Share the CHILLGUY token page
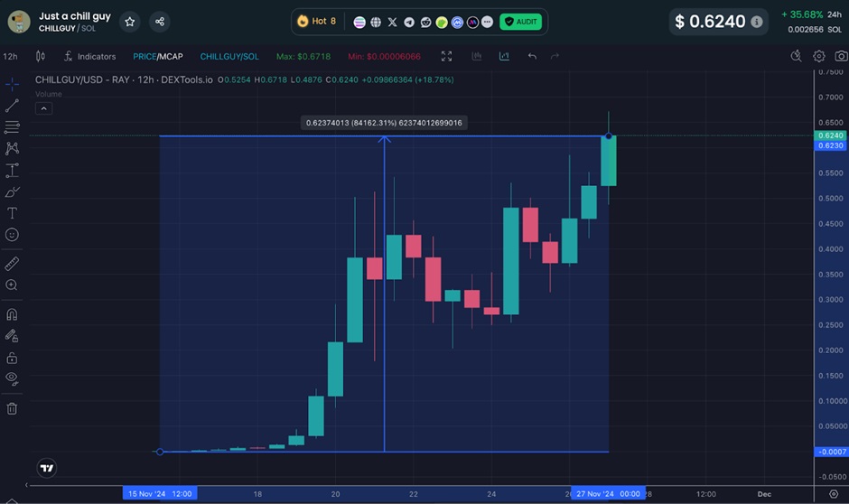The image size is (849, 504). coord(160,22)
